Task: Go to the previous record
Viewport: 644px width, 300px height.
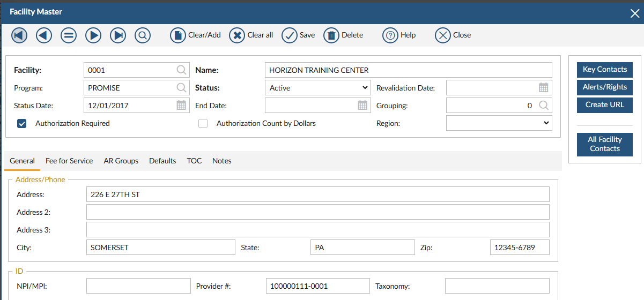Action: pos(44,35)
